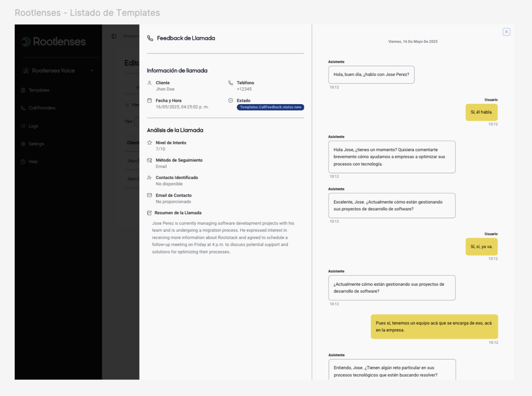
Task: Click the Rootlenses logo in sidebar
Action: pos(53,42)
